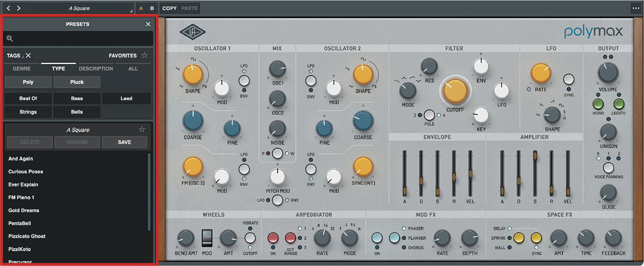The image size is (644, 266).
Task: Switch the filter Pole 2/4 selector
Action: 429,115
